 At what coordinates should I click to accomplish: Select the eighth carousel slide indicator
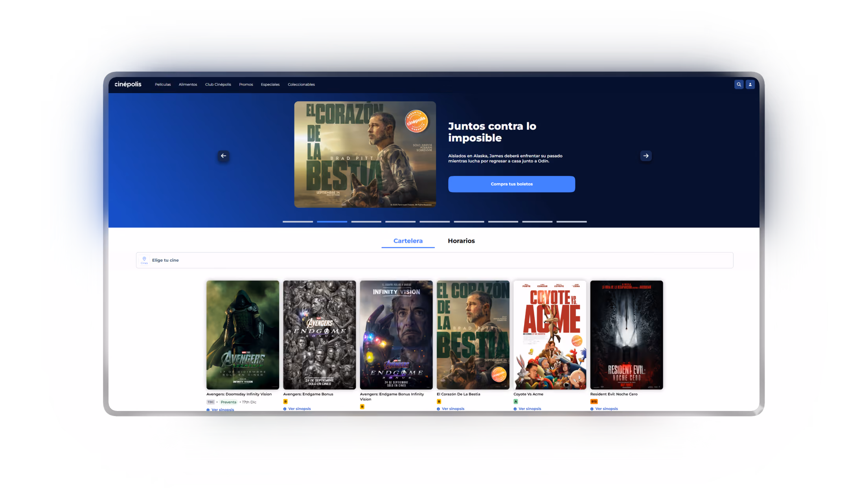click(x=537, y=222)
